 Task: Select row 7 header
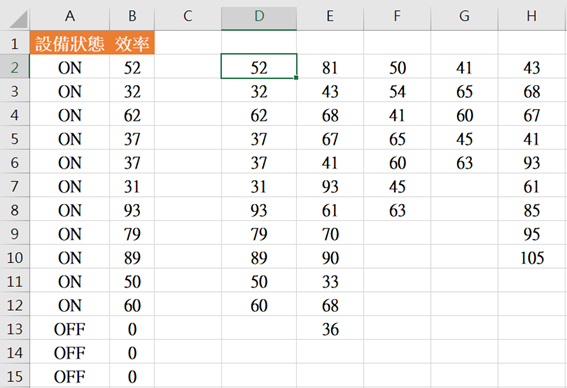pyautogui.click(x=14, y=186)
